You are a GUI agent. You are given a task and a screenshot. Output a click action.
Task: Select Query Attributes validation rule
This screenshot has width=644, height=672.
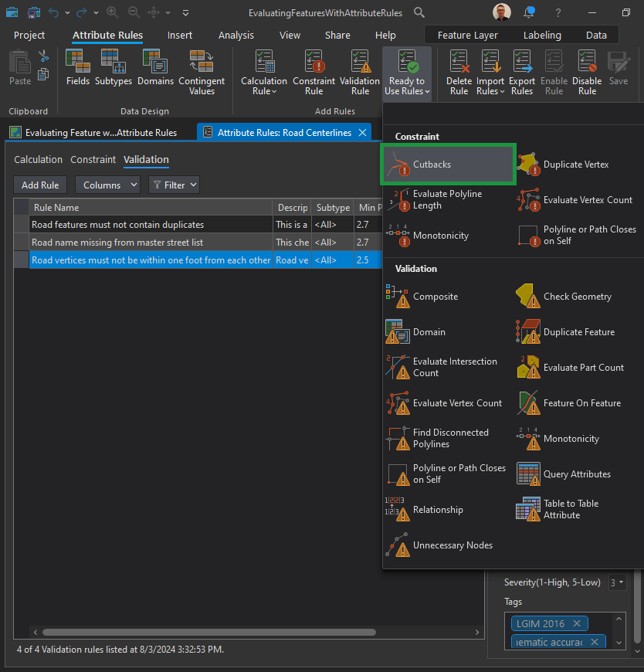click(576, 474)
